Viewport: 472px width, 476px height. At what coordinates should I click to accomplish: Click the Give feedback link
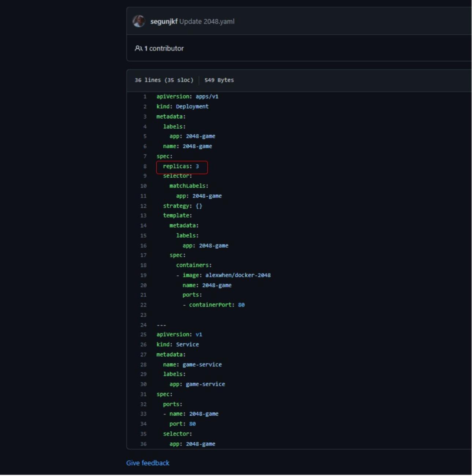pyautogui.click(x=148, y=463)
